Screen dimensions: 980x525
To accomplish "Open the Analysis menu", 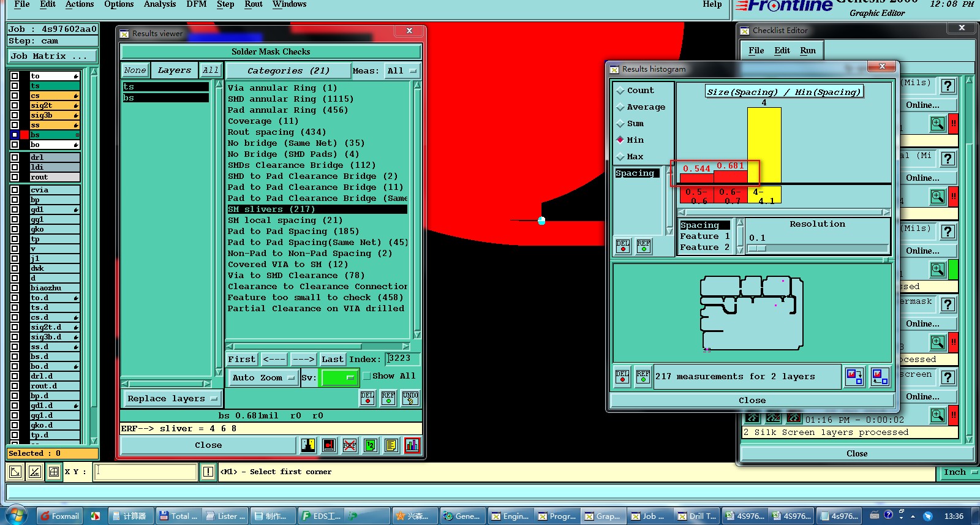I will 160,4.
